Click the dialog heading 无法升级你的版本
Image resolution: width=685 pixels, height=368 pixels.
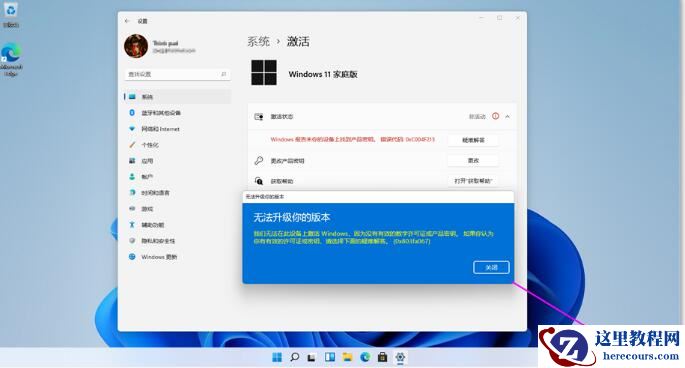(x=292, y=217)
